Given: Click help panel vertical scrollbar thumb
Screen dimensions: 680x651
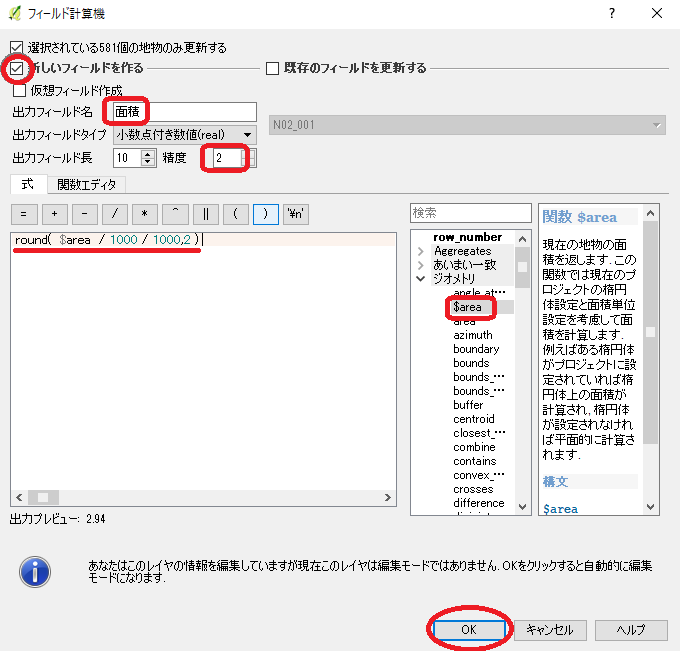Looking at the screenshot, I should click(651, 332).
